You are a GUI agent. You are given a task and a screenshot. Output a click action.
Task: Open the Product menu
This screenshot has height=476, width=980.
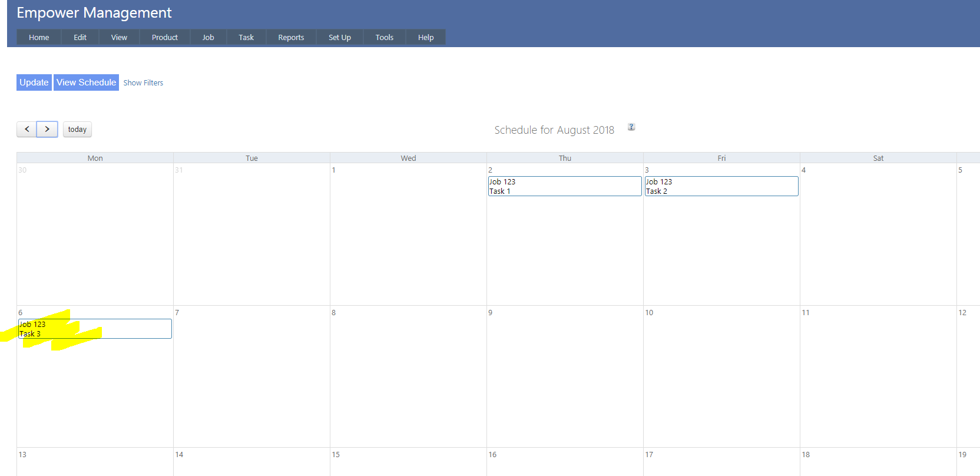pos(164,37)
